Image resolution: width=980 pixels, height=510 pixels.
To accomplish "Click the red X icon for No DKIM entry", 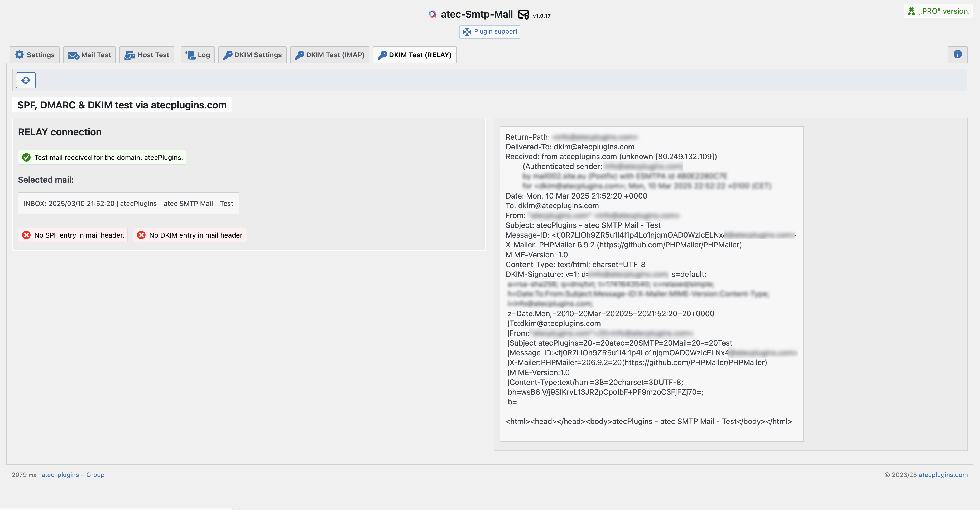I will [141, 235].
